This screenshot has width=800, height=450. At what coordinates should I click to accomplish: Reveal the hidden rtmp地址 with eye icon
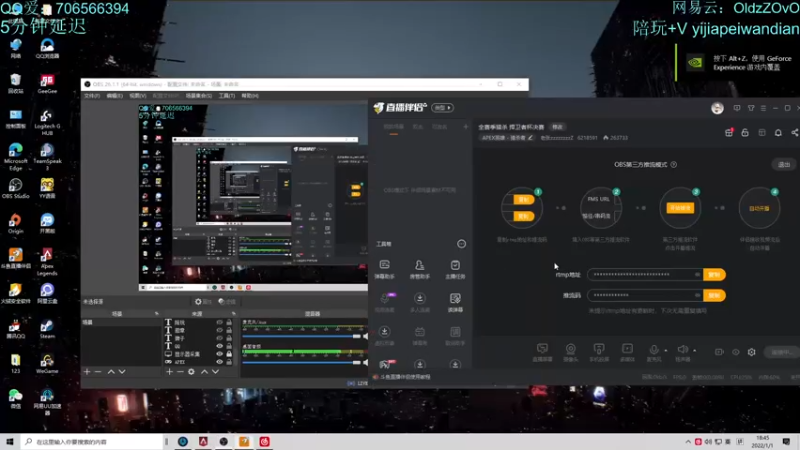point(697,274)
